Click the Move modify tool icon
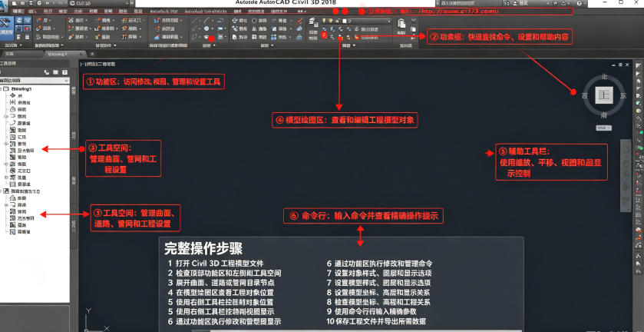 pos(235,20)
